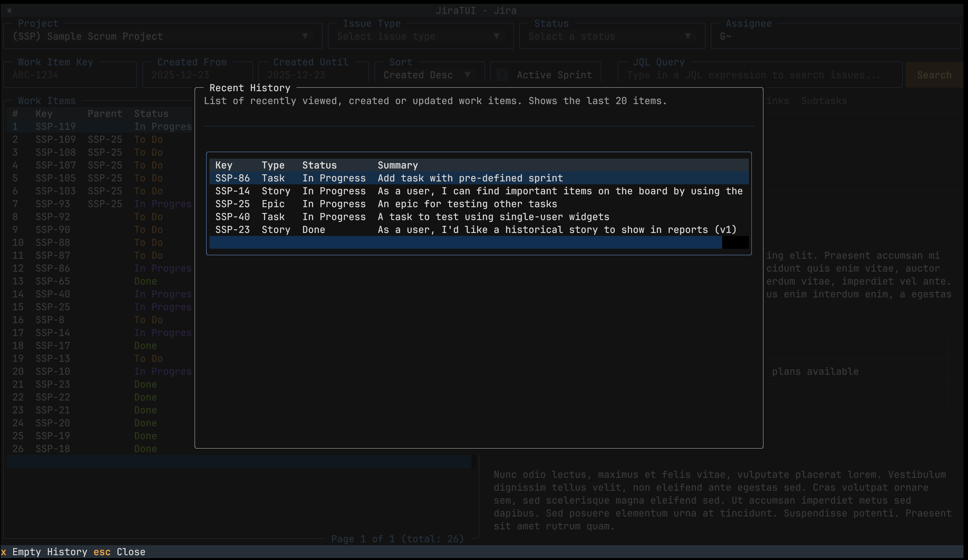Select the SSP-20 work item row
The image size is (968, 560).
pyautogui.click(x=99, y=423)
